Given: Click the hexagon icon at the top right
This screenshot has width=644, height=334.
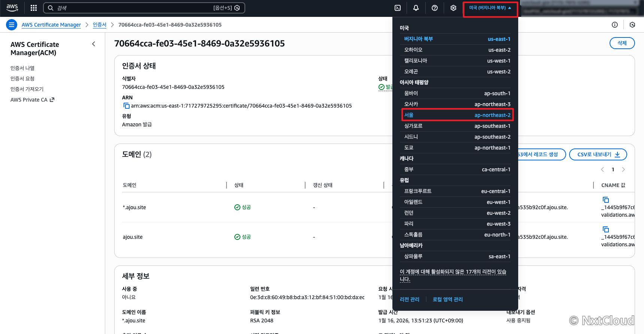Looking at the screenshot, I should (x=632, y=25).
